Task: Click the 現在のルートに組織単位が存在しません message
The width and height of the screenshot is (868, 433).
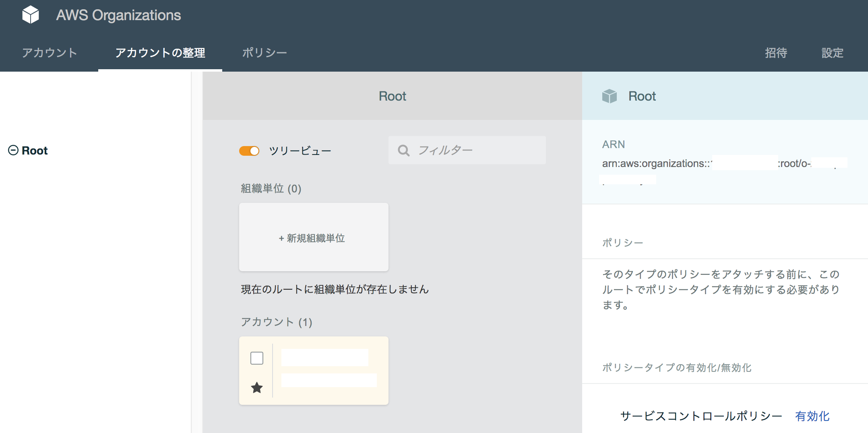Action: [335, 289]
